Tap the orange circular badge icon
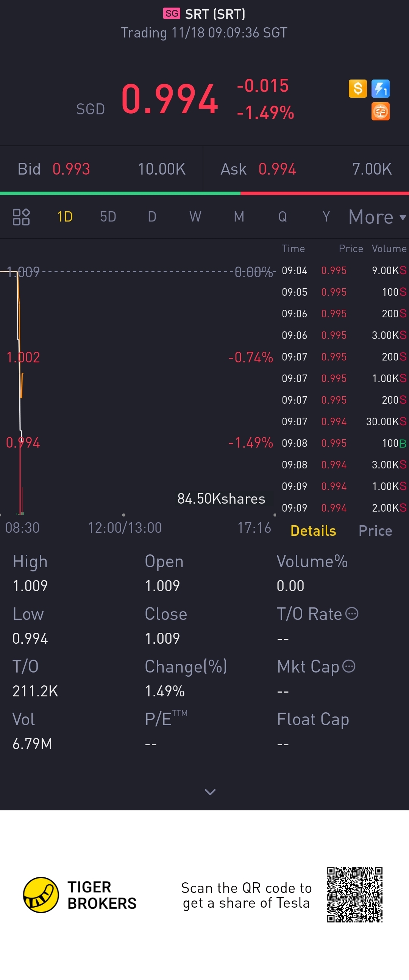Viewport: 409px width, 980px height. point(381,111)
